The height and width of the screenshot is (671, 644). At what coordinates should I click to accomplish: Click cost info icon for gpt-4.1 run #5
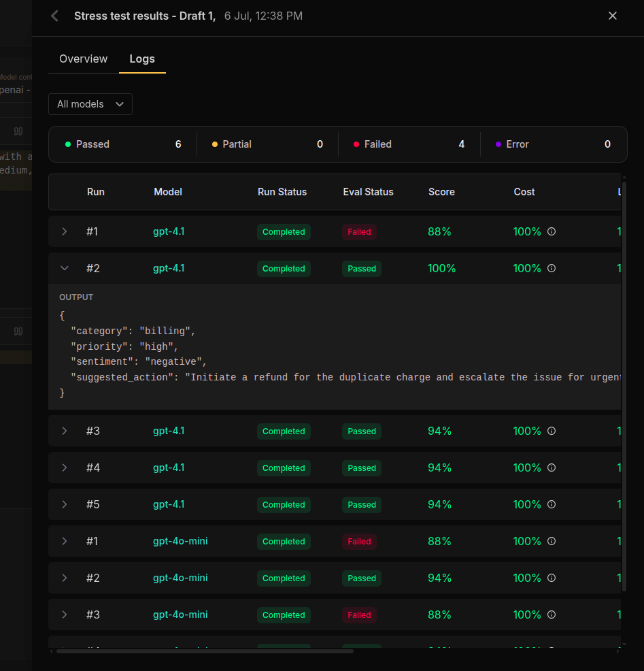pos(552,504)
